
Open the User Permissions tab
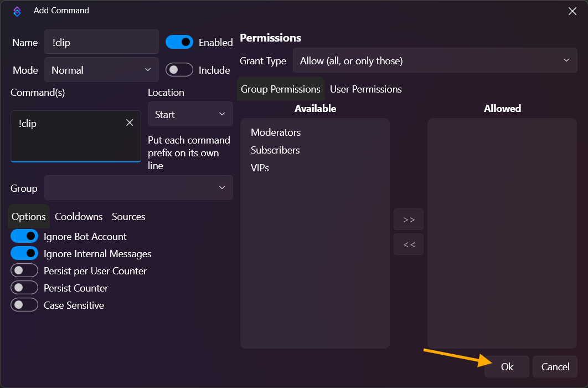(x=365, y=89)
